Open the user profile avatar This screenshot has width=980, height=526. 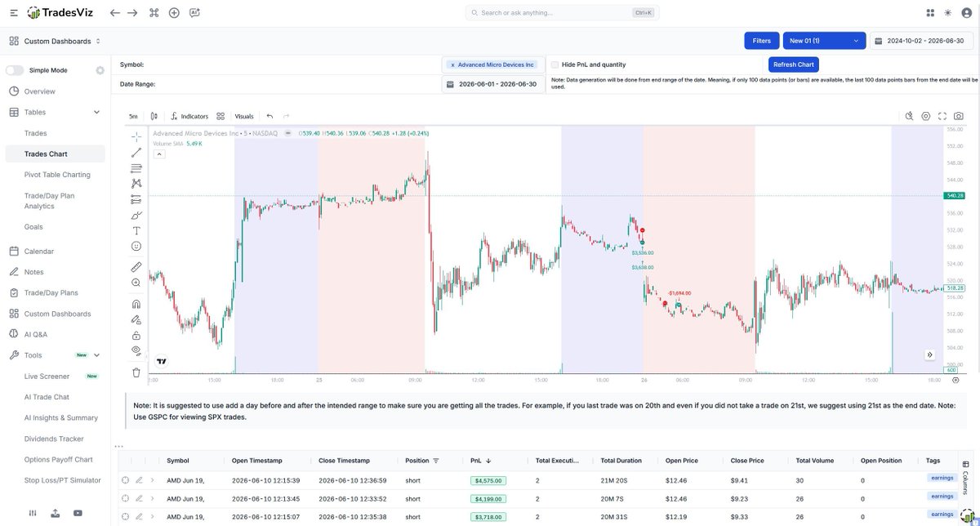(x=967, y=13)
